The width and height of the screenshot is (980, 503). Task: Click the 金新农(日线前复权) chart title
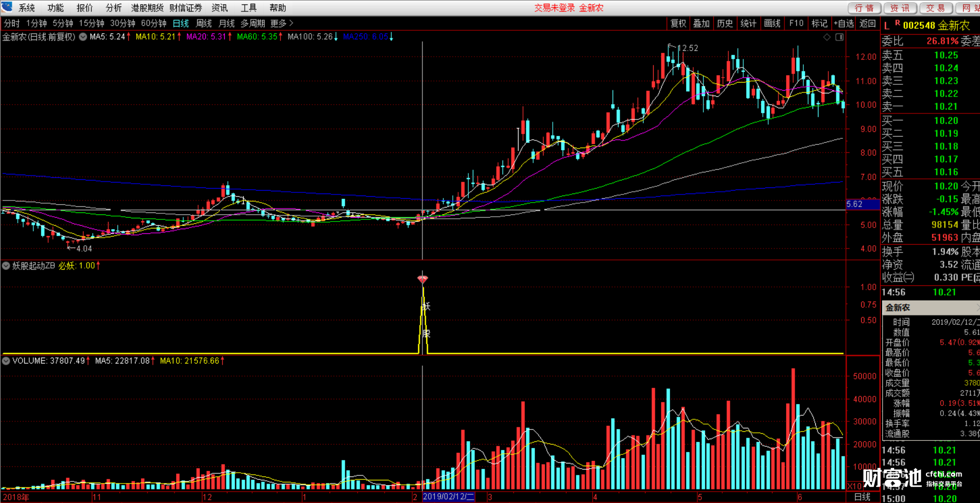click(x=39, y=37)
